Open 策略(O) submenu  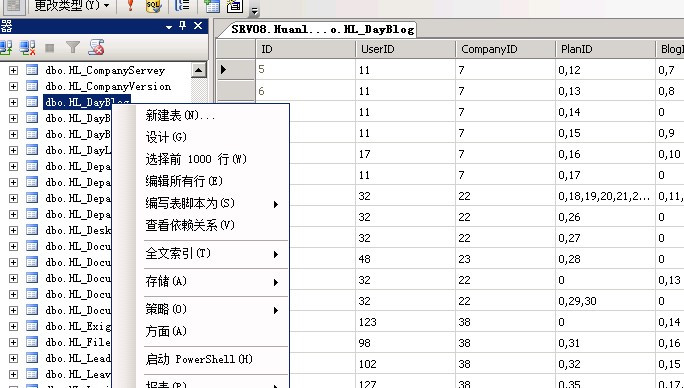pos(201,309)
